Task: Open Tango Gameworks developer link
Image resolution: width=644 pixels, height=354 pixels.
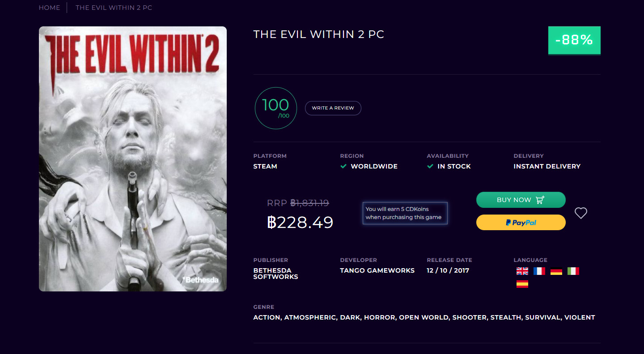Action: pos(377,270)
